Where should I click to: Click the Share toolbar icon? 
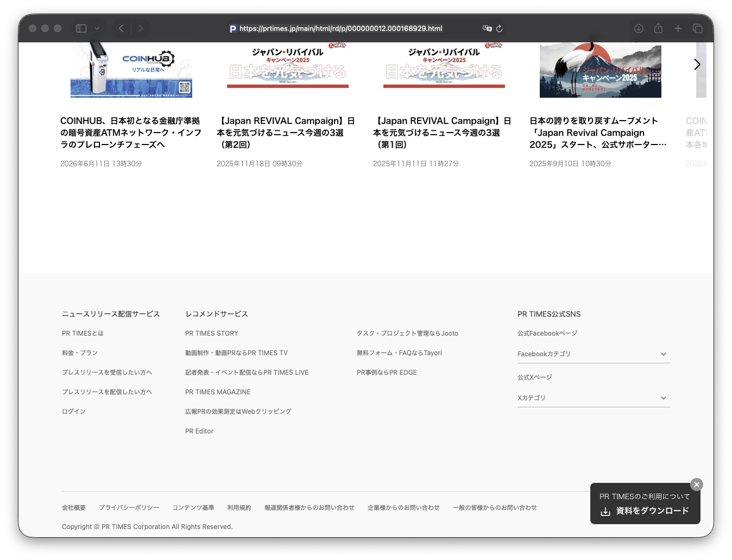(x=658, y=28)
